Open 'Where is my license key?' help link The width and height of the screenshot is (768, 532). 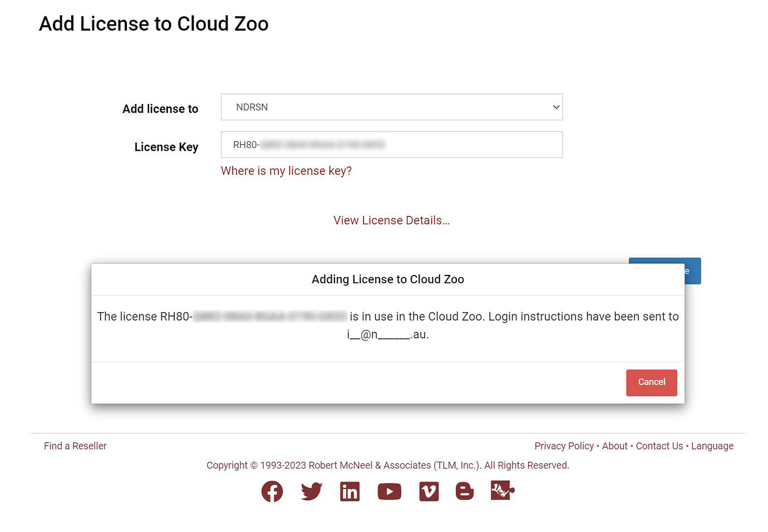tap(286, 171)
